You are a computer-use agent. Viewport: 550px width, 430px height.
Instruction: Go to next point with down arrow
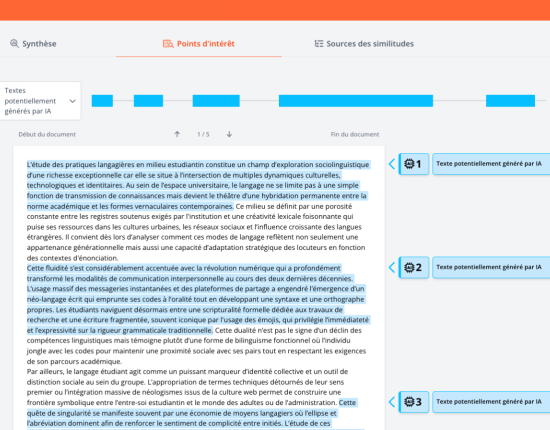coord(229,134)
